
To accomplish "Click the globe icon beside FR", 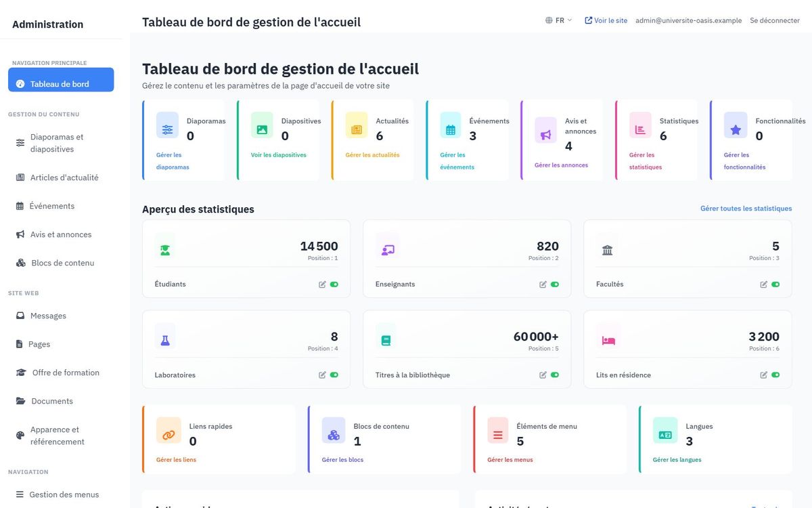I will point(549,20).
